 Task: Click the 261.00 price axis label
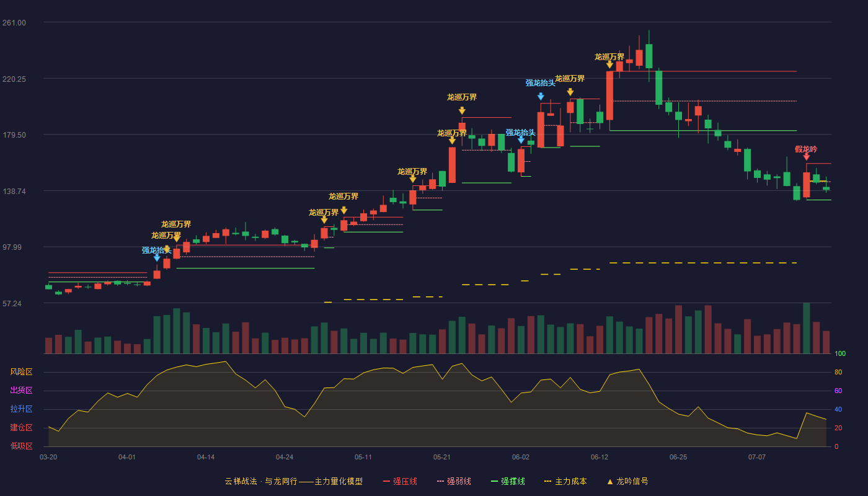pyautogui.click(x=14, y=23)
